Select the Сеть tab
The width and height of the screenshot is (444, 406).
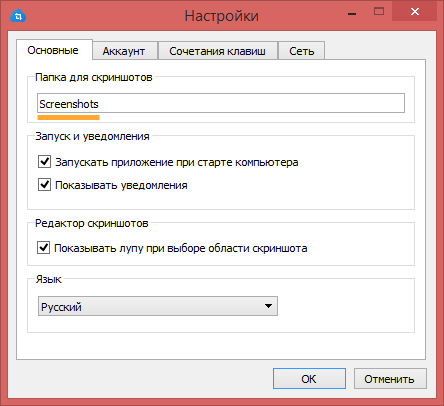(x=302, y=51)
